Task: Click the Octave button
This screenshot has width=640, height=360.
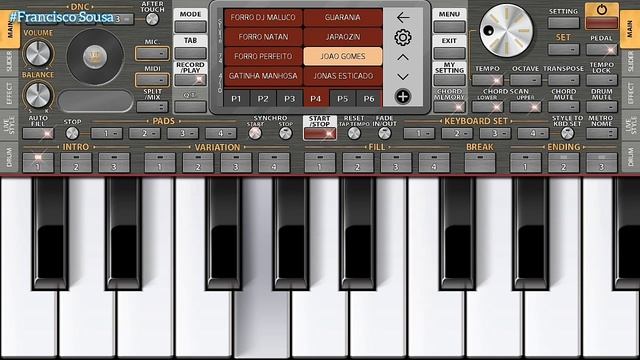Action: [525, 80]
